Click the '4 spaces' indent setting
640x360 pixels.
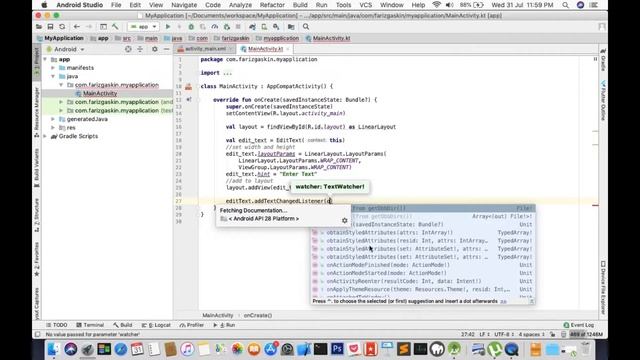(x=531, y=334)
